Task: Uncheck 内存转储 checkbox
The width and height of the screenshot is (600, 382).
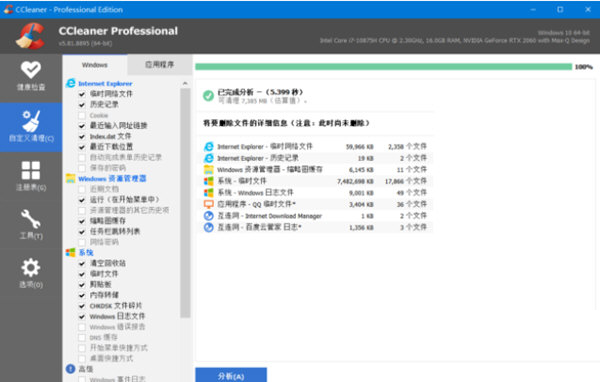Action: coord(82,295)
